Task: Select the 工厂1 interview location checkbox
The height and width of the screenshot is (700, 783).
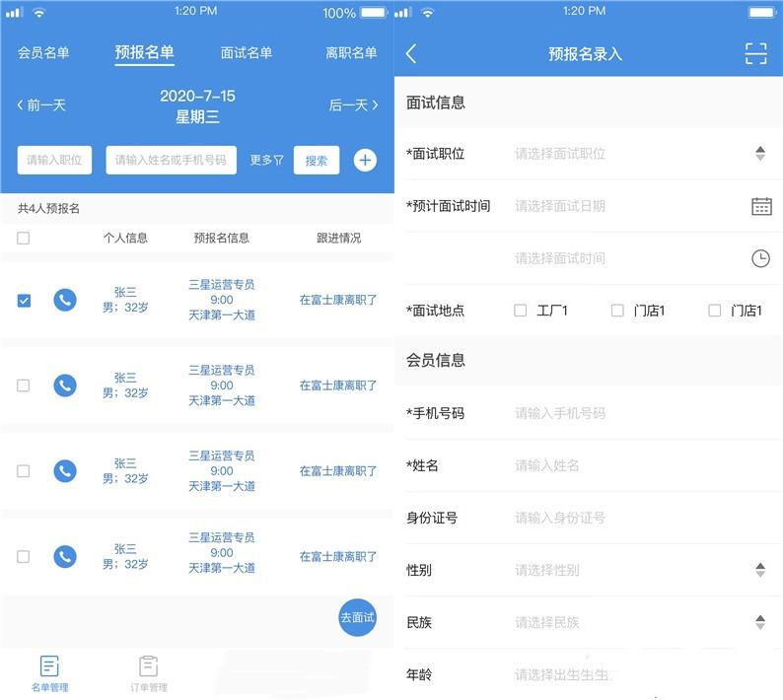Action: pyautogui.click(x=521, y=311)
